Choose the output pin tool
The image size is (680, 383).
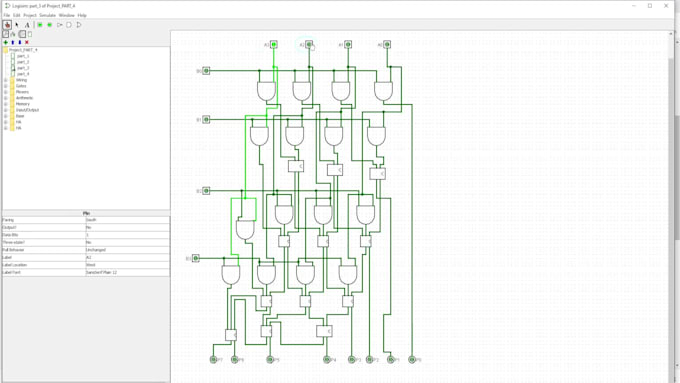pyautogui.click(x=49, y=25)
